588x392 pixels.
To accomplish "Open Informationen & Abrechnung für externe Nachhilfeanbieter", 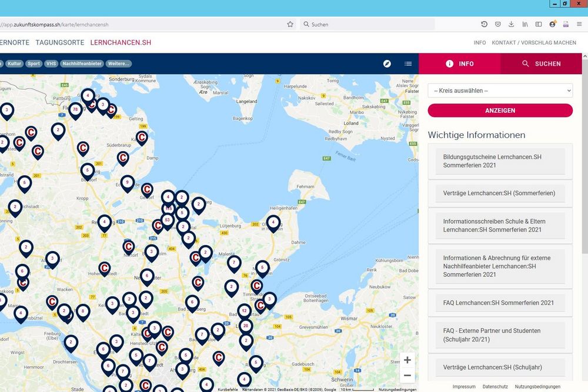I will coord(500,266).
